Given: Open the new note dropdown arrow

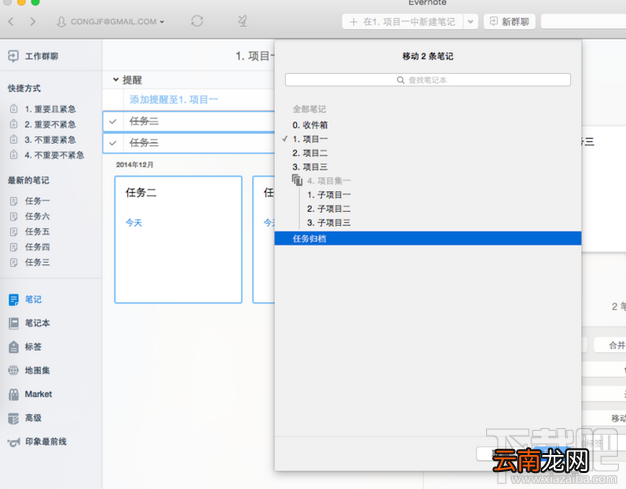Looking at the screenshot, I should (471, 22).
